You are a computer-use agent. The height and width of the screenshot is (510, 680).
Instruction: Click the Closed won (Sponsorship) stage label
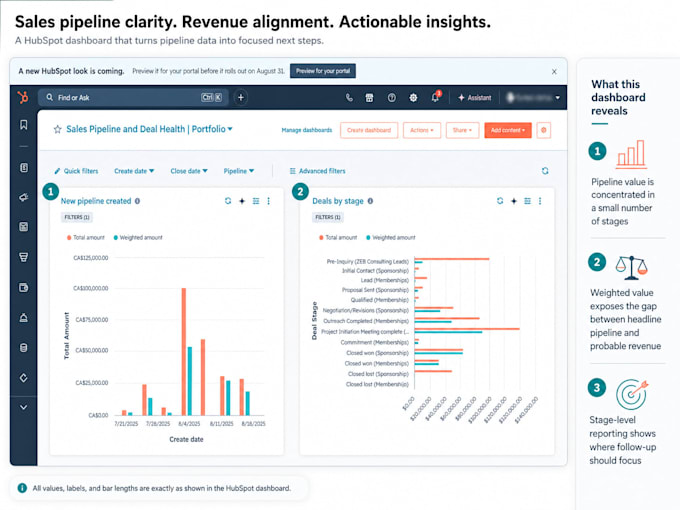[x=377, y=353]
